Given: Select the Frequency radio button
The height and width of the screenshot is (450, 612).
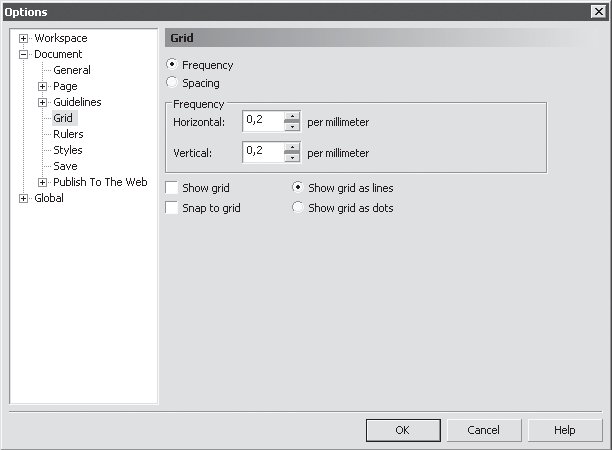Looking at the screenshot, I should click(x=172, y=64).
